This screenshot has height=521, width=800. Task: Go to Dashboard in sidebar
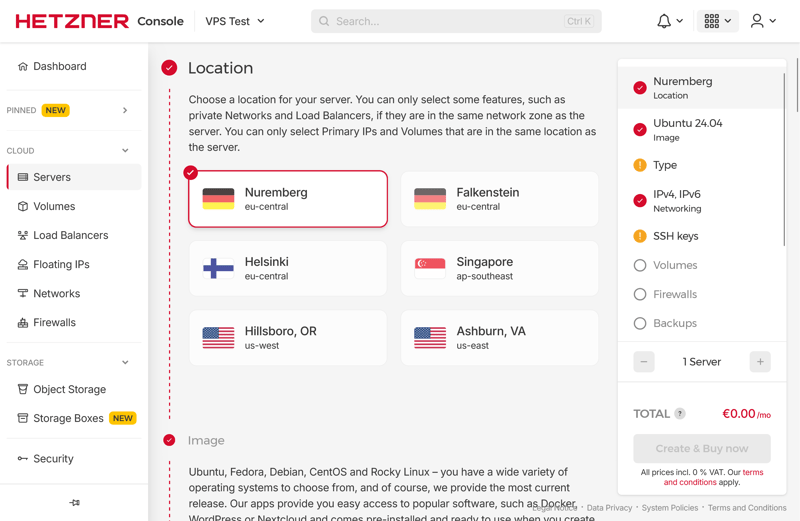click(59, 66)
